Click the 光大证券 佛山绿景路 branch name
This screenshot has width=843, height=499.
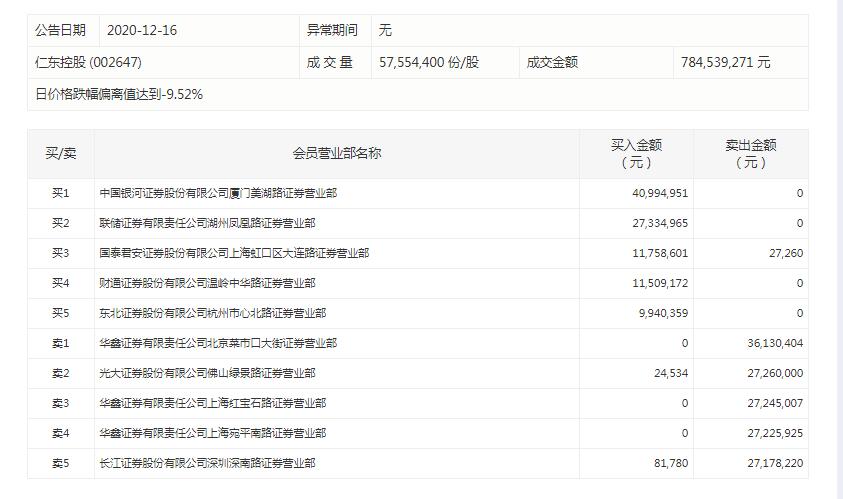point(207,373)
